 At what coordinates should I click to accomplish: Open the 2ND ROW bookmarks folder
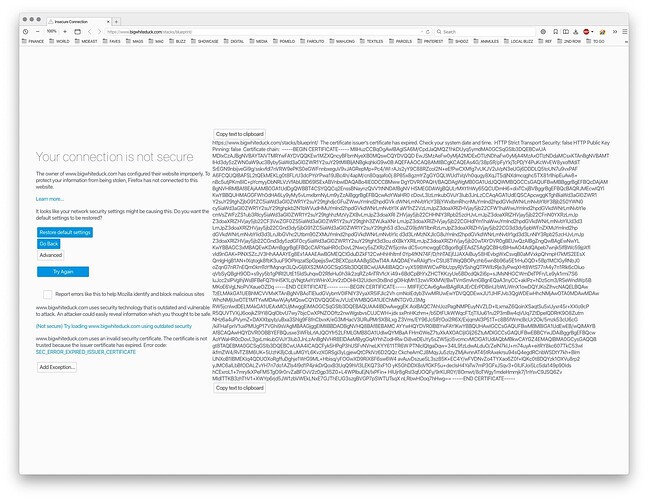[569, 41]
